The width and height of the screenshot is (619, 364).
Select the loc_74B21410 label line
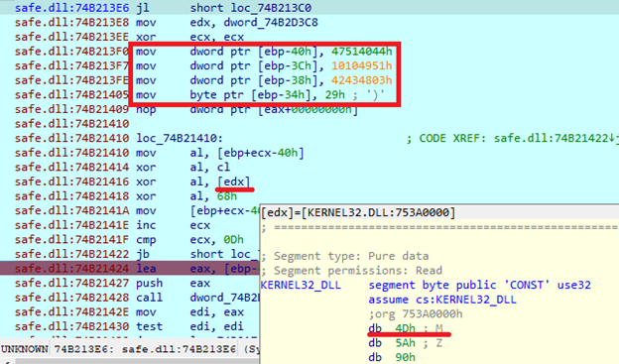click(180, 138)
